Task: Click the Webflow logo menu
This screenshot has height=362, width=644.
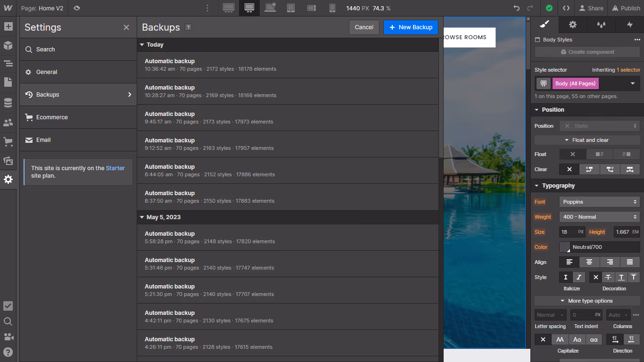Action: 8,8
